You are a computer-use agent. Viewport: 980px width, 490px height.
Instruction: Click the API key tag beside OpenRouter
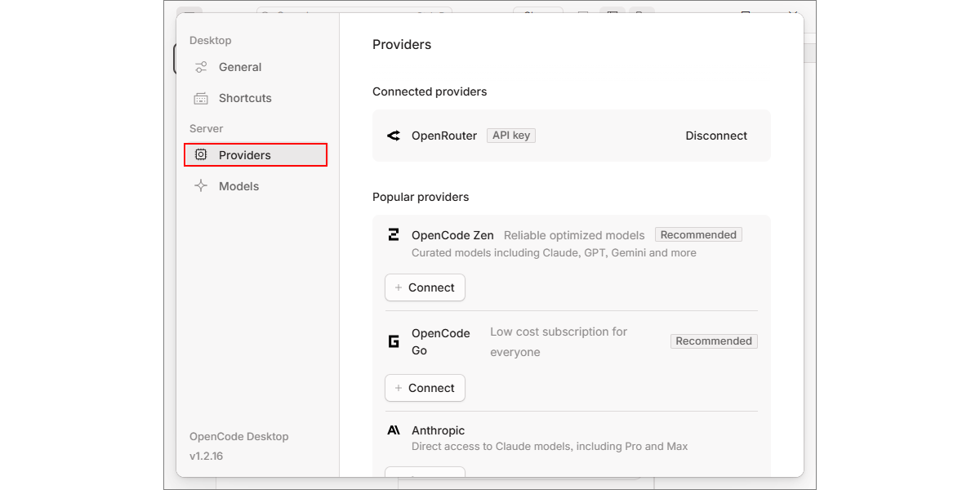(x=511, y=136)
